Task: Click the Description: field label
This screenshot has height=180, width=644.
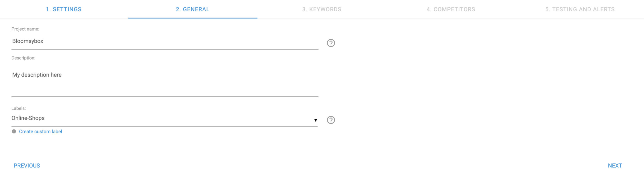Action: pyautogui.click(x=23, y=58)
